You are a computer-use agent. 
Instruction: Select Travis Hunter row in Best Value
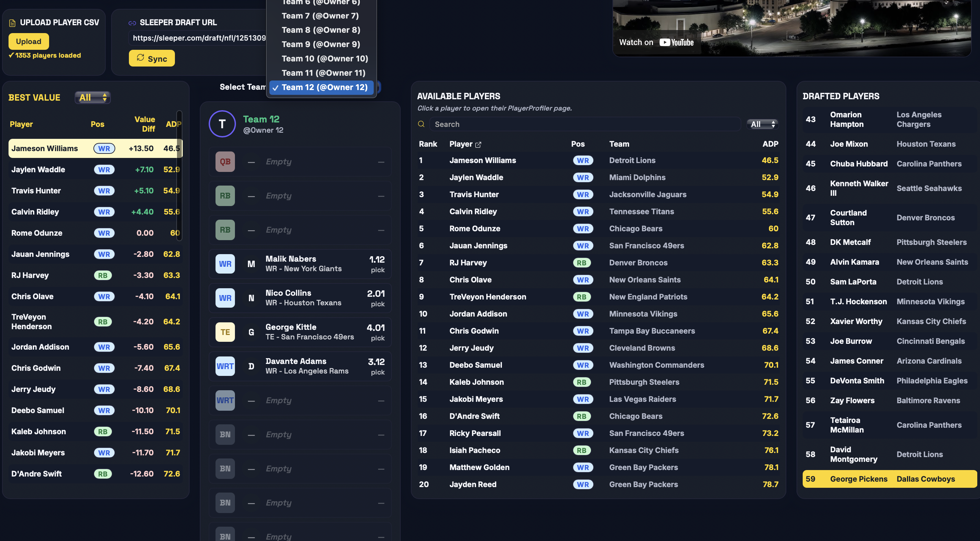pyautogui.click(x=95, y=191)
